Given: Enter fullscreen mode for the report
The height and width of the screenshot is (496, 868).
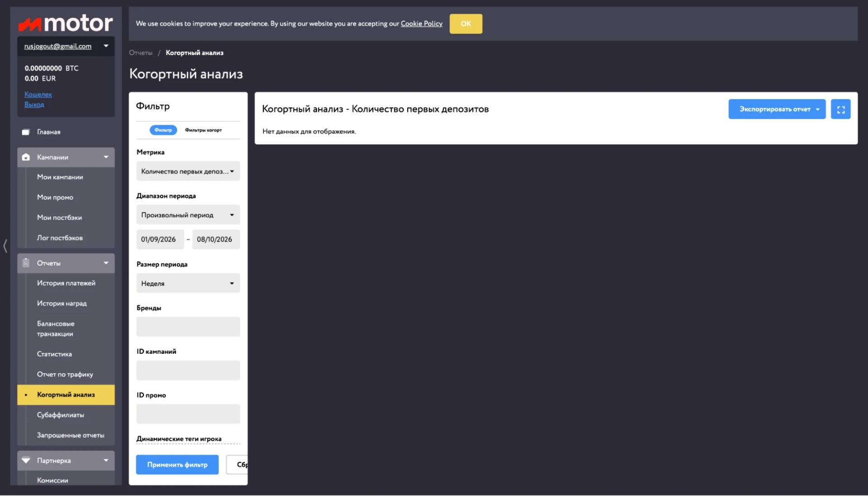Looking at the screenshot, I should [x=840, y=109].
